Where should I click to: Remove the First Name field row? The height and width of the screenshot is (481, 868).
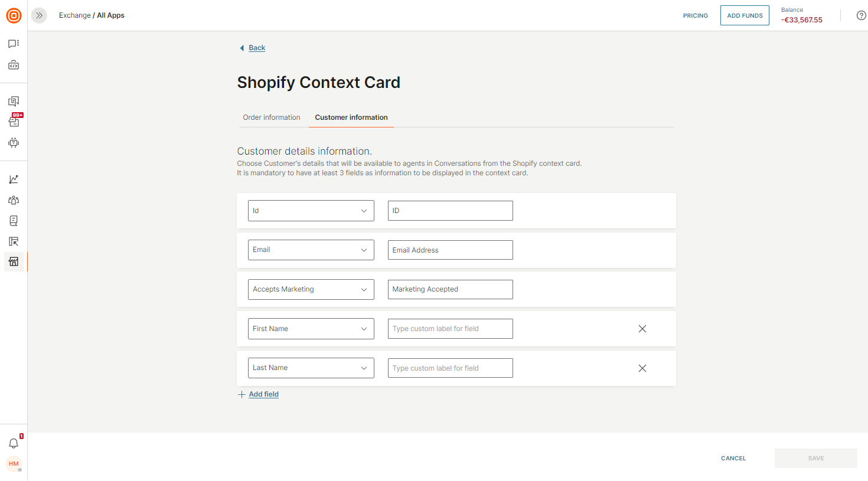(642, 329)
